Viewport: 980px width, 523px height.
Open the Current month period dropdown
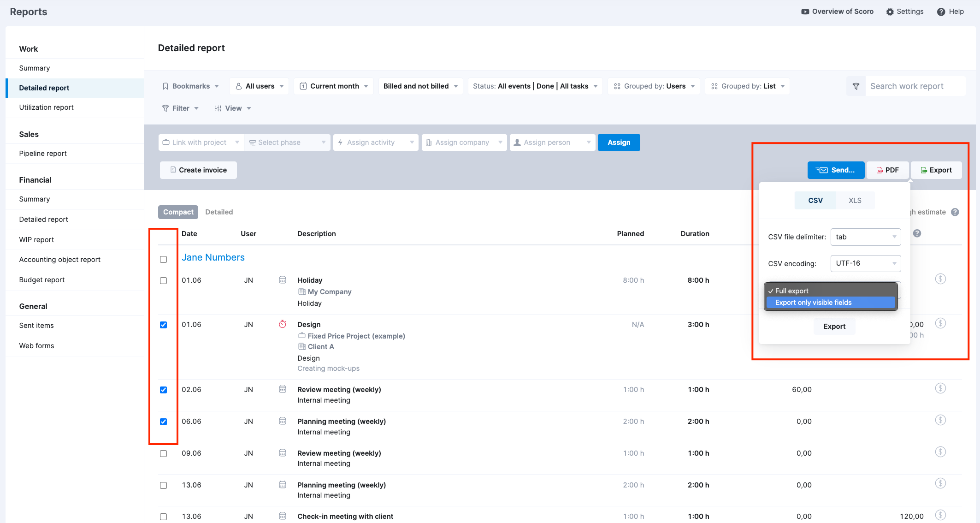coord(334,86)
